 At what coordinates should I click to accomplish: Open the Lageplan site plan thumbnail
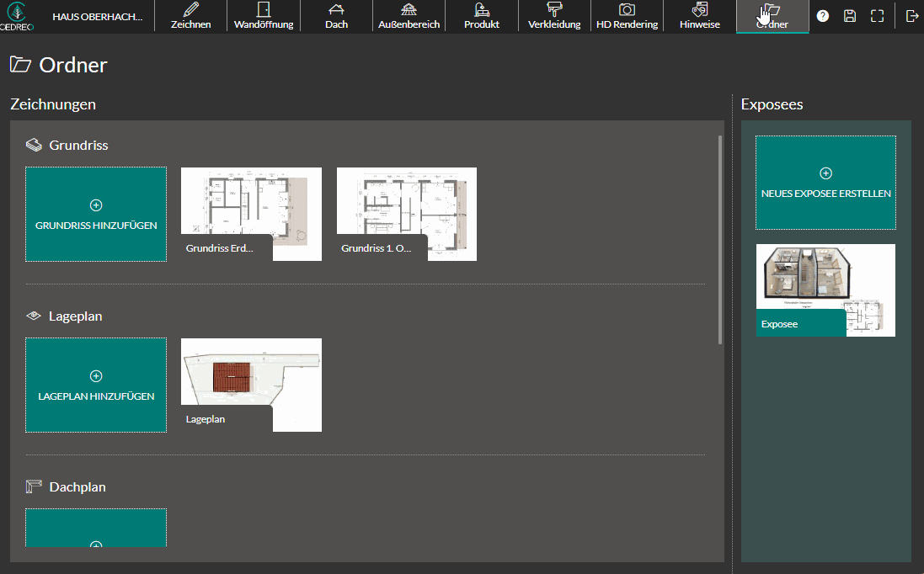tap(251, 384)
